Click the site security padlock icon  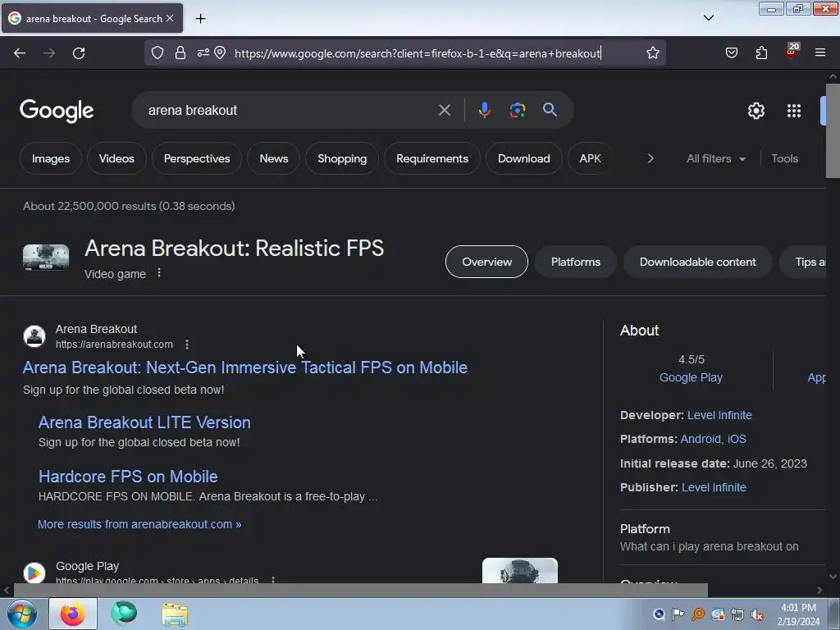pyautogui.click(x=180, y=52)
